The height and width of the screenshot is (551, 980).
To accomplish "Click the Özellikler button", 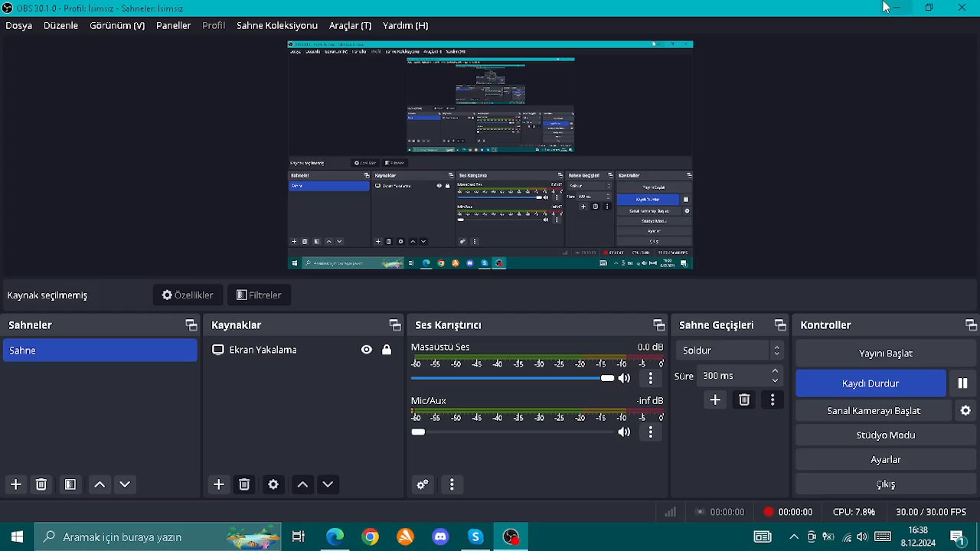I will [x=188, y=295].
